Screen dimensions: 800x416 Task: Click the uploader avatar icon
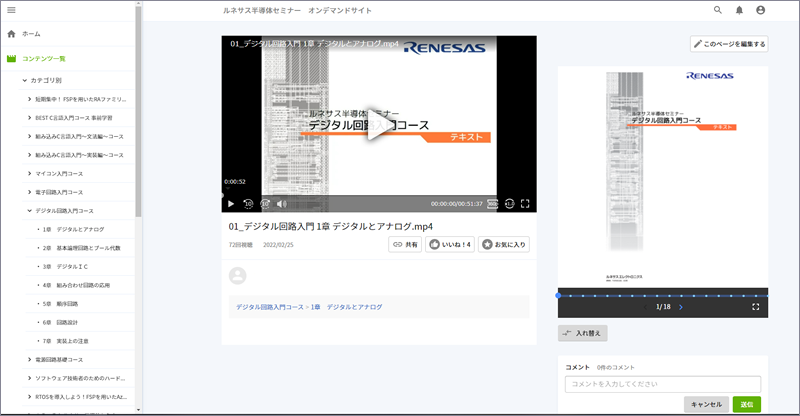pyautogui.click(x=237, y=276)
